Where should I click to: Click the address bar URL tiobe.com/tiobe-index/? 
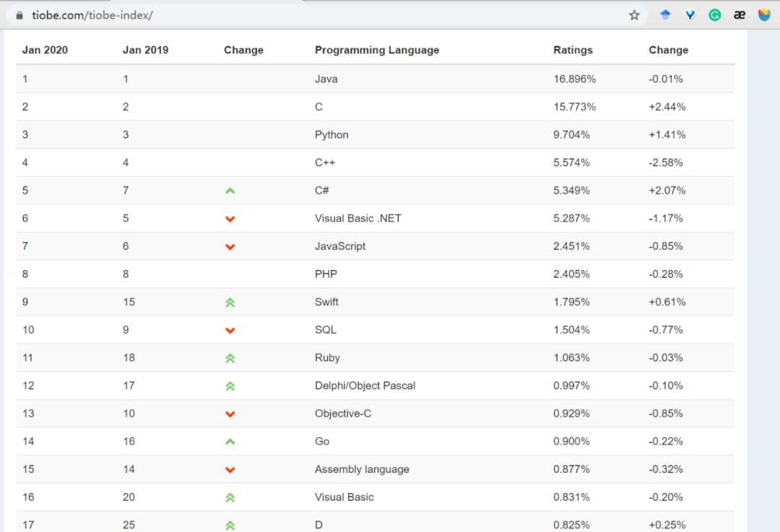coord(92,15)
